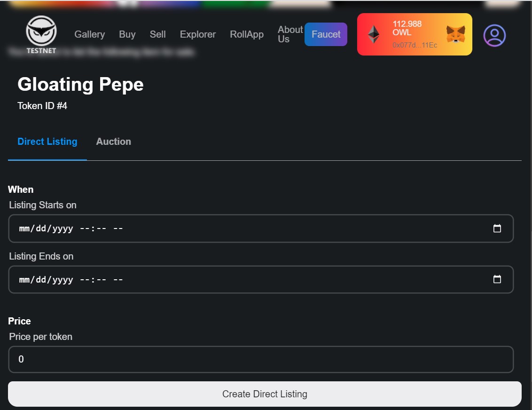The height and width of the screenshot is (410, 532).
Task: Switch to the Auction tab
Action: click(113, 142)
